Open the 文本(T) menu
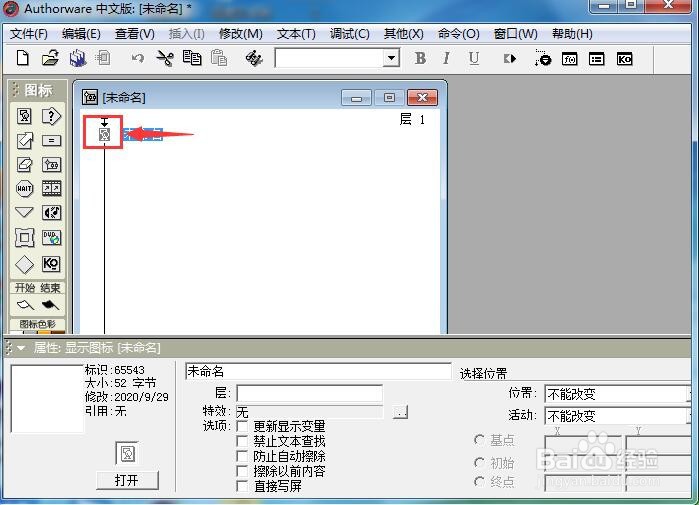 tap(296, 34)
